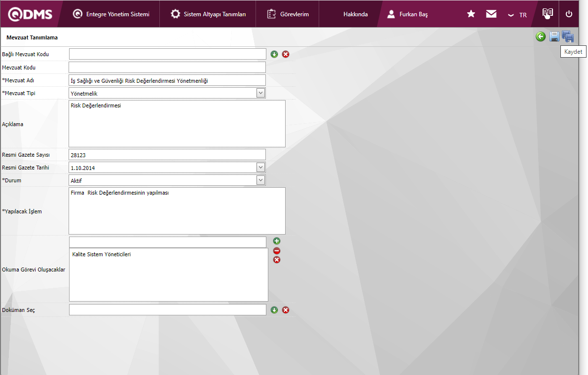Clear readers list with red X icon
588x375 pixels.
click(x=277, y=260)
